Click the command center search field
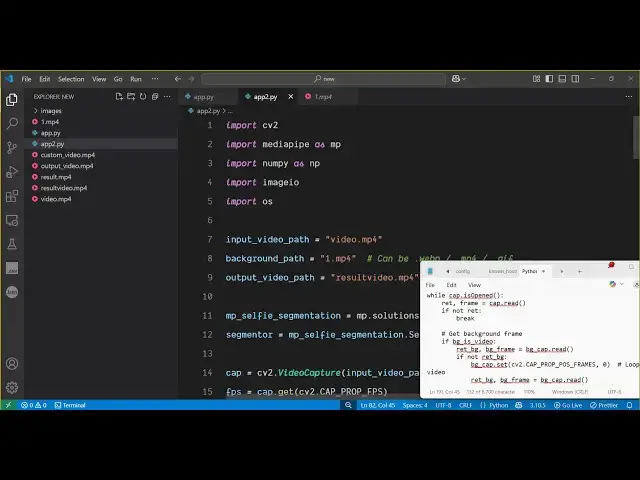 [x=323, y=79]
